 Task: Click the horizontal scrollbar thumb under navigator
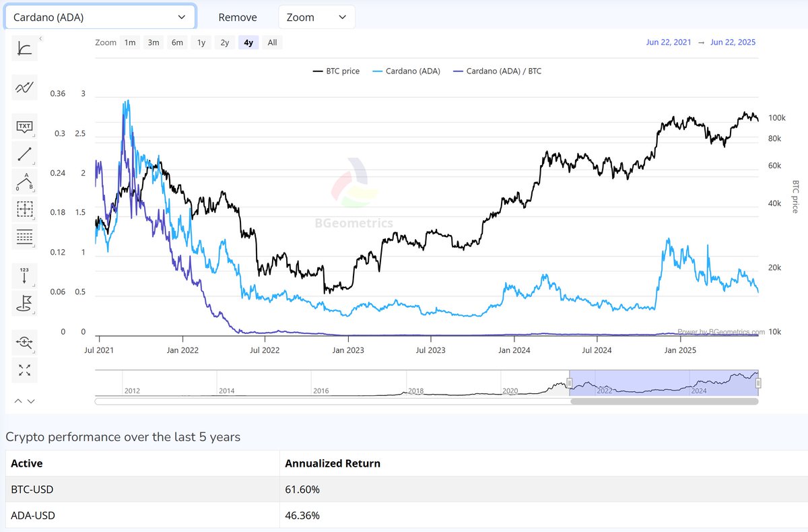[664, 401]
